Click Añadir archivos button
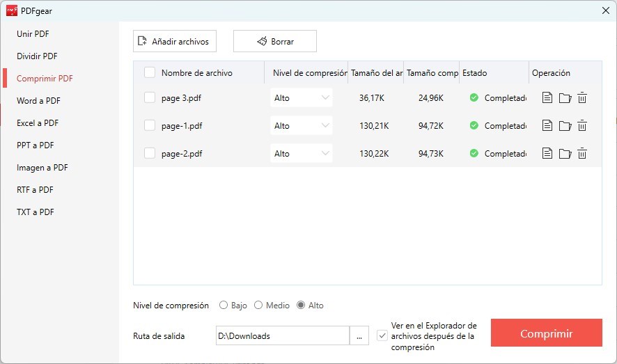 pos(175,41)
